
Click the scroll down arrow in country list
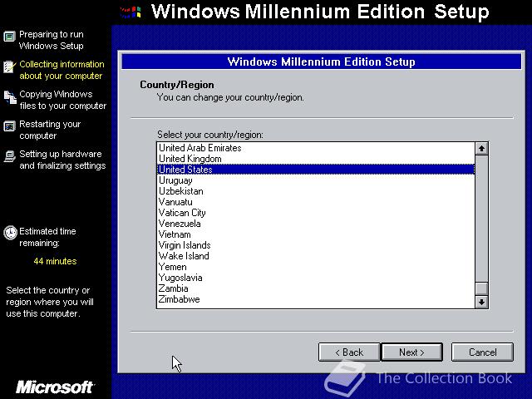coord(481,302)
